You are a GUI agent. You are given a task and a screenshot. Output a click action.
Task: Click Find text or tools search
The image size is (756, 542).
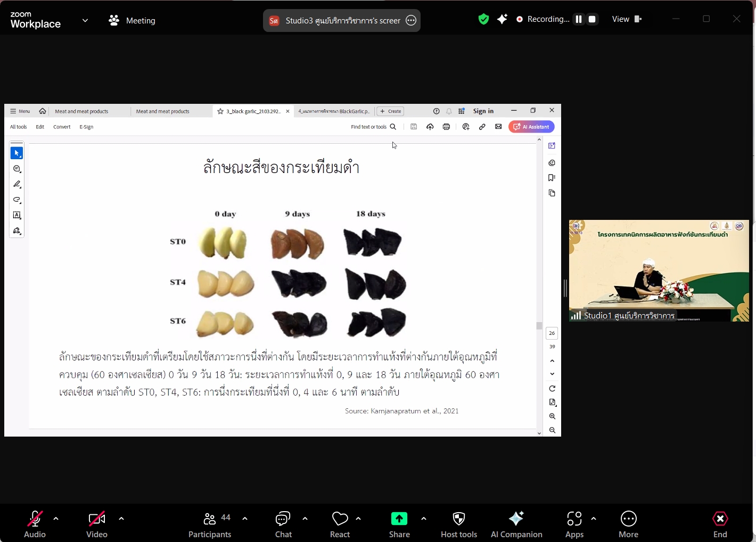click(374, 127)
